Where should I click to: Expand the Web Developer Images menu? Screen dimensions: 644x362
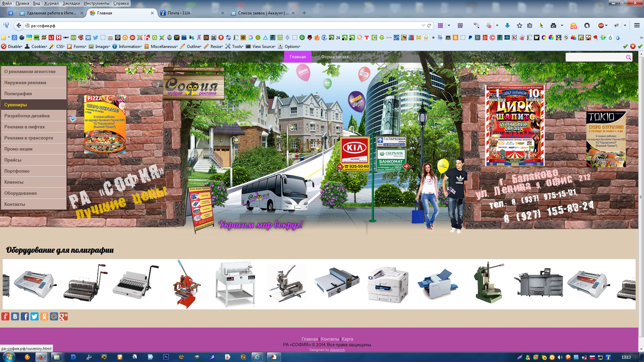tap(99, 47)
